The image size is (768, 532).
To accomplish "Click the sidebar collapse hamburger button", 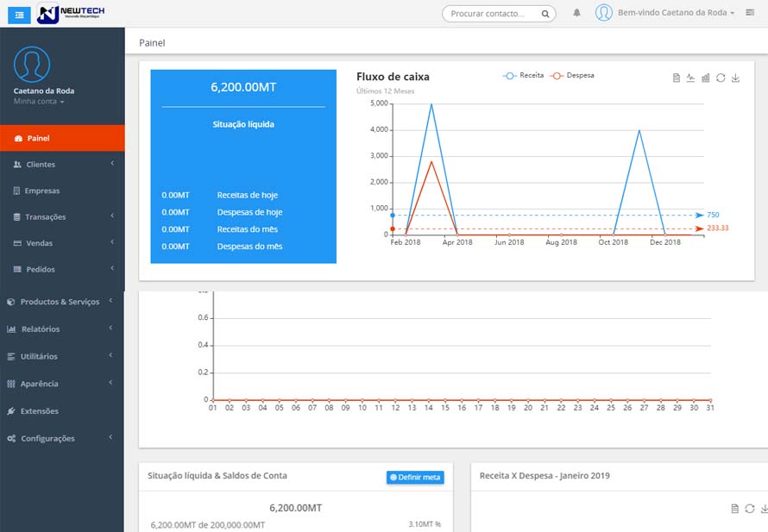I will pyautogui.click(x=19, y=15).
